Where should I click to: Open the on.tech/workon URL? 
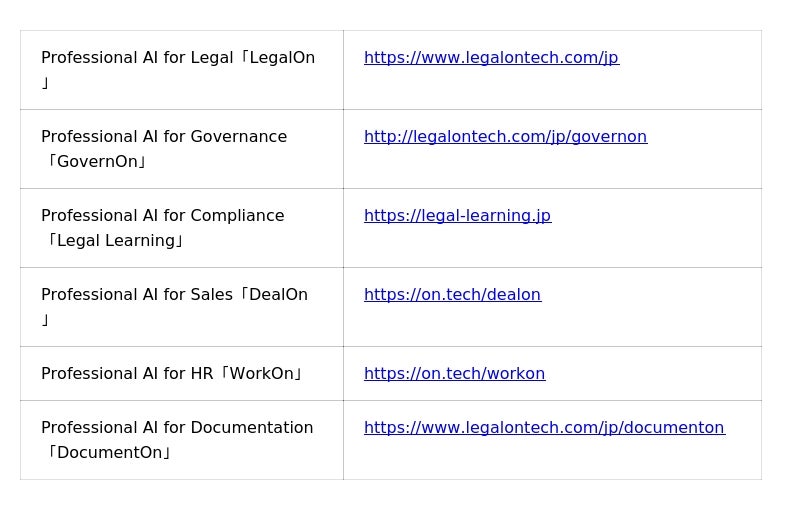coord(455,374)
